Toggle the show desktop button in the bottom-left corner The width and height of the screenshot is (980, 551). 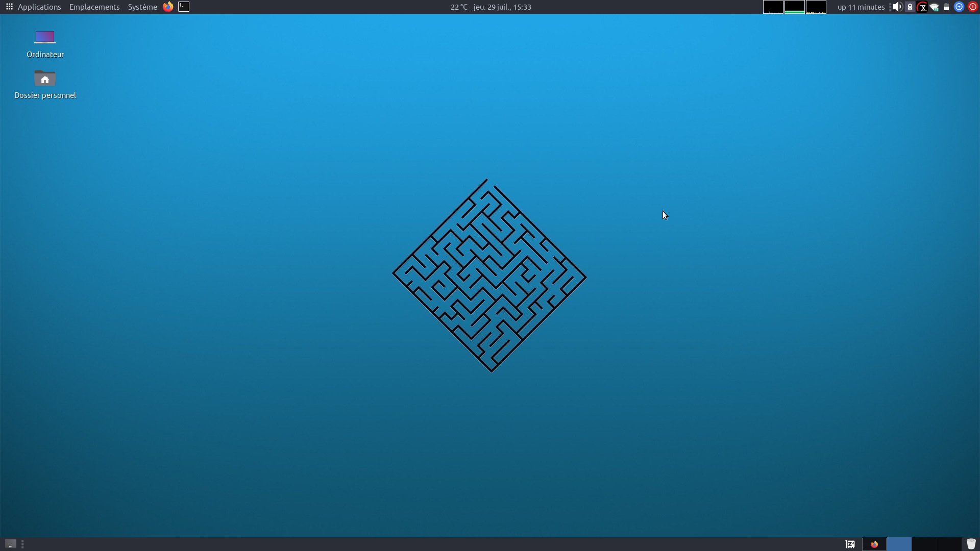[x=11, y=544]
